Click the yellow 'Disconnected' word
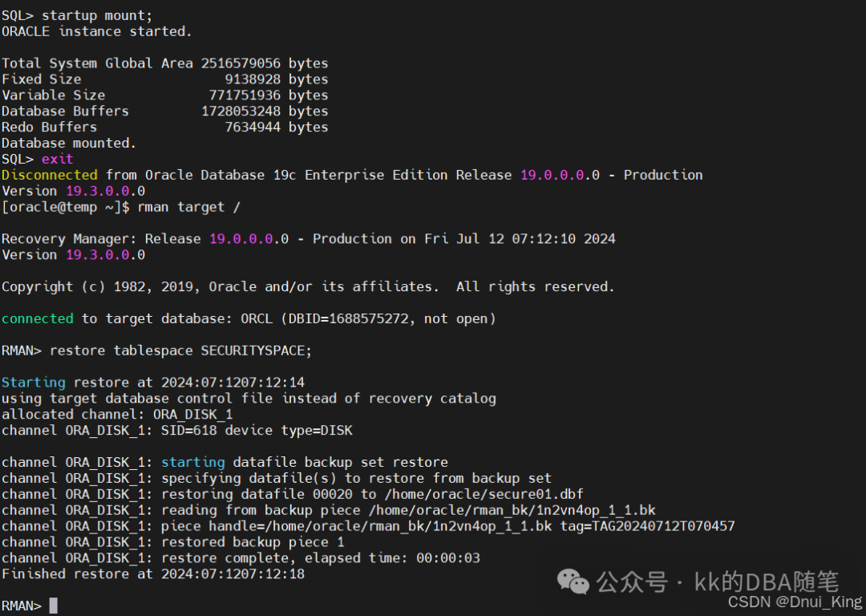 click(x=49, y=175)
